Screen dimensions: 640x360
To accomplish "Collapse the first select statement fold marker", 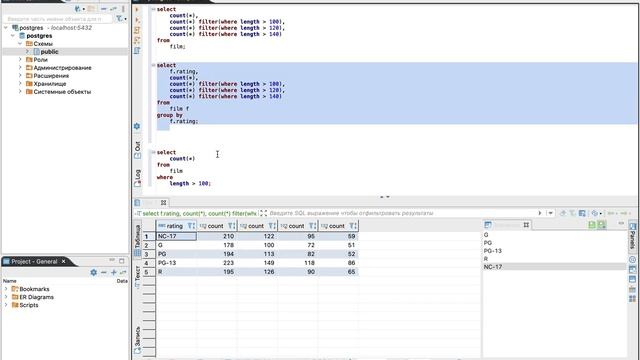I will (153, 9).
